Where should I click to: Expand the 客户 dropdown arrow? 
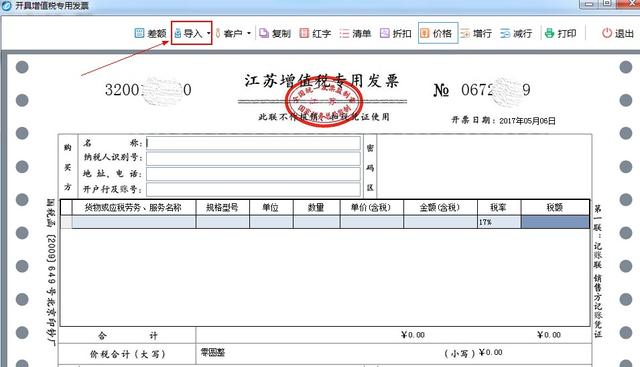coord(249,33)
